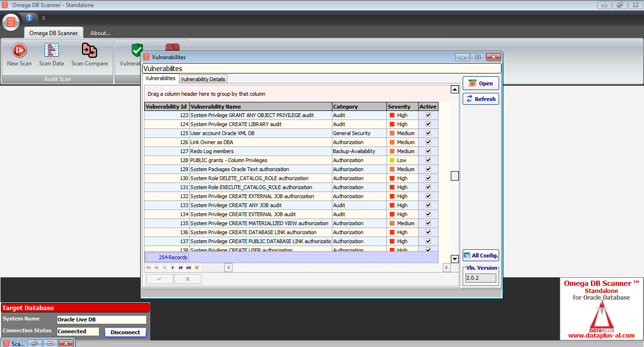The height and width of the screenshot is (347, 644).
Task: Go to previous record in grid navigator
Action: (x=164, y=268)
